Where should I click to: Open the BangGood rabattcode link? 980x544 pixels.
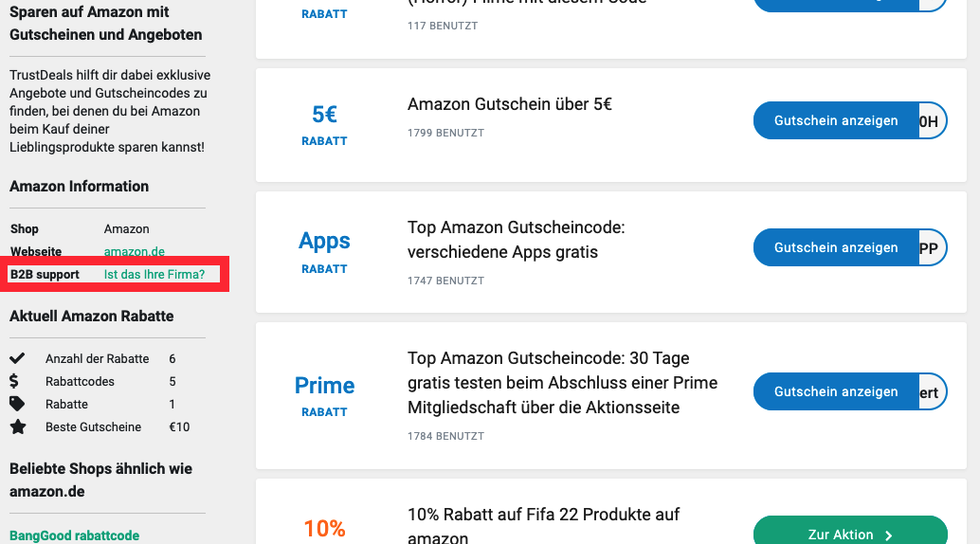[74, 535]
